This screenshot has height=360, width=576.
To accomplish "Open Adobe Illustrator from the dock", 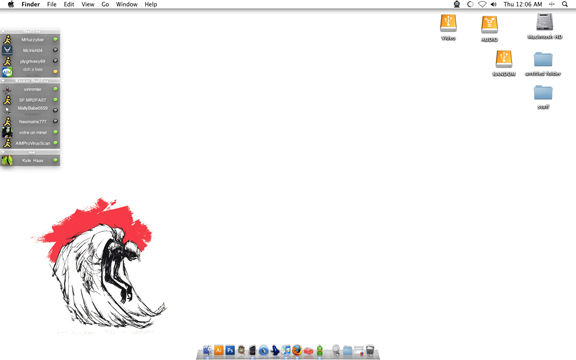I will tap(219, 350).
